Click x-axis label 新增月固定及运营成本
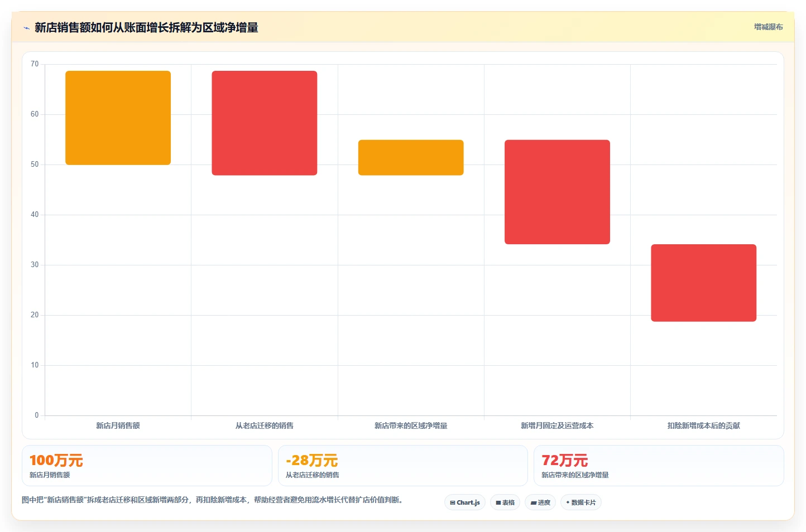Viewport: 806px width, 532px height. pyautogui.click(x=557, y=425)
